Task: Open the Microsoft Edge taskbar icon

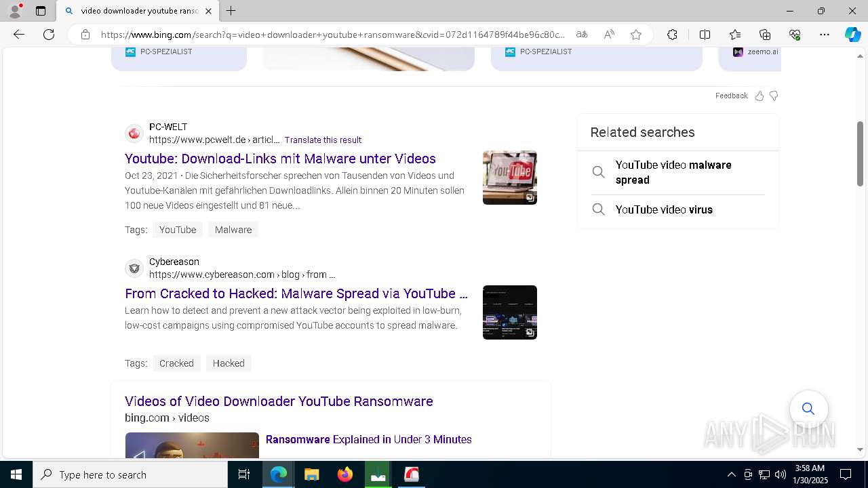Action: [x=279, y=474]
